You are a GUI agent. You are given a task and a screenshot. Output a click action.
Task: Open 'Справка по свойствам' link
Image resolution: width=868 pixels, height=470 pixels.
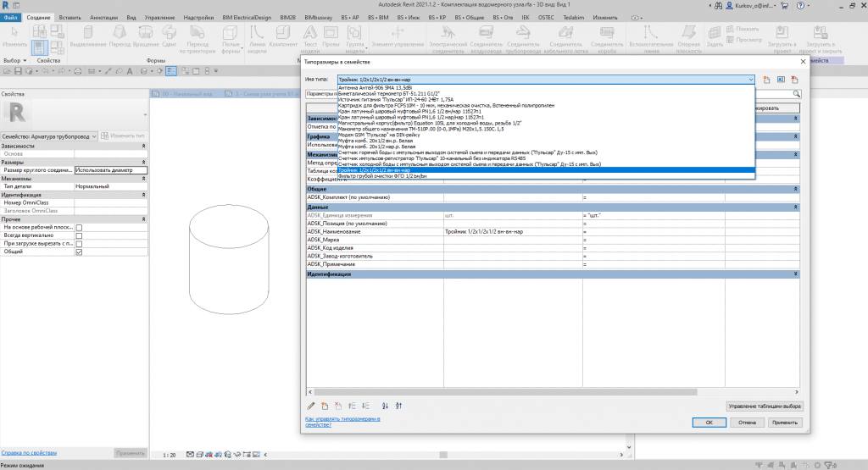coord(29,453)
